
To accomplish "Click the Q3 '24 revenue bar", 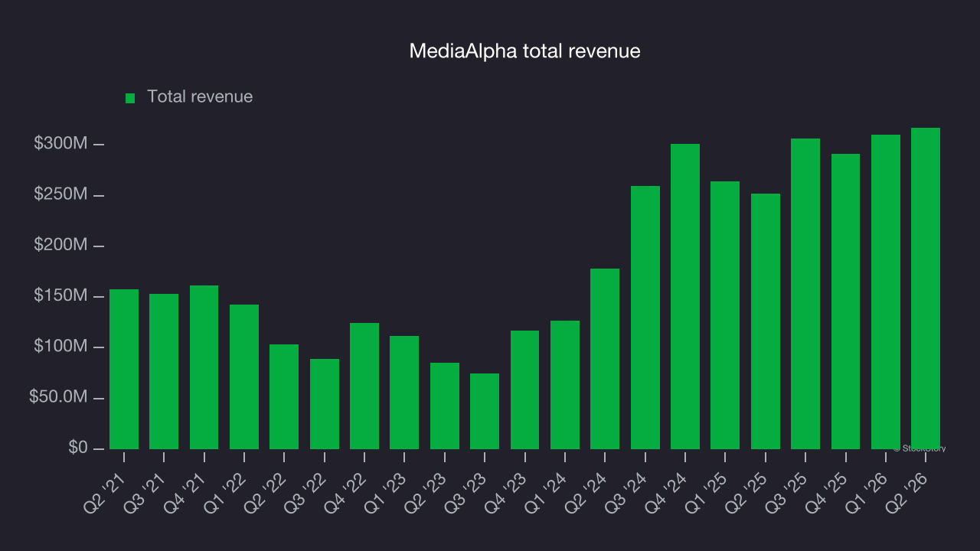I will 645,318.
